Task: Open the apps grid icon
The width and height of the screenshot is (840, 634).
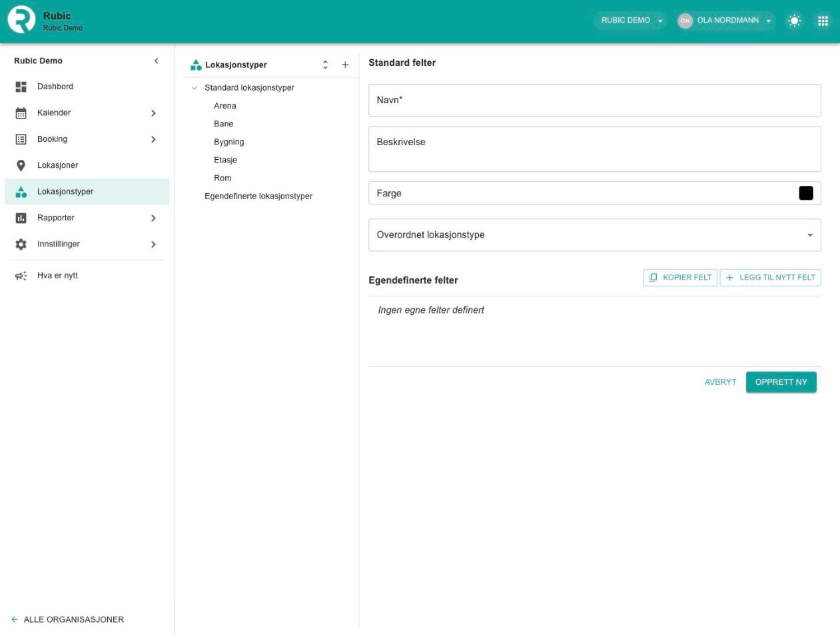Action: pyautogui.click(x=823, y=21)
